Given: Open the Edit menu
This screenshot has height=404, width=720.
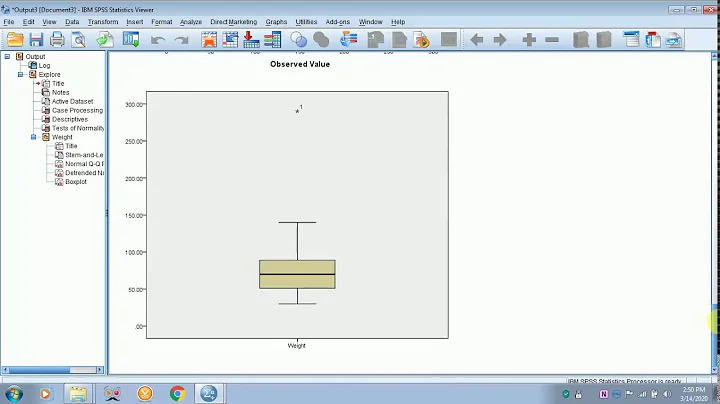Looking at the screenshot, I should (28, 22).
